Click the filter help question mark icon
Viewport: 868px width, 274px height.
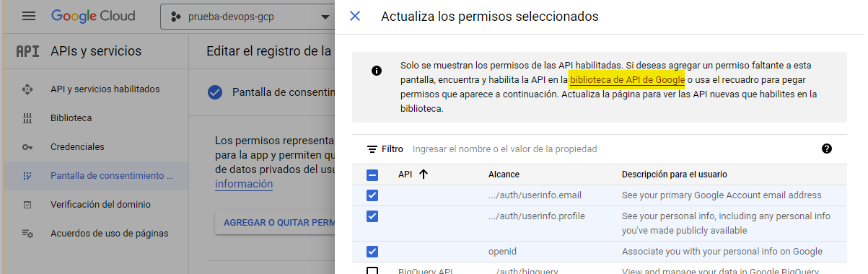coord(827,149)
